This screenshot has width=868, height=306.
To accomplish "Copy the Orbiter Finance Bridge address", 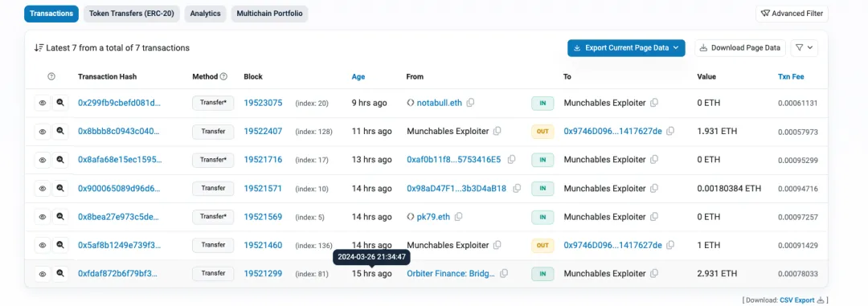I will 504,273.
